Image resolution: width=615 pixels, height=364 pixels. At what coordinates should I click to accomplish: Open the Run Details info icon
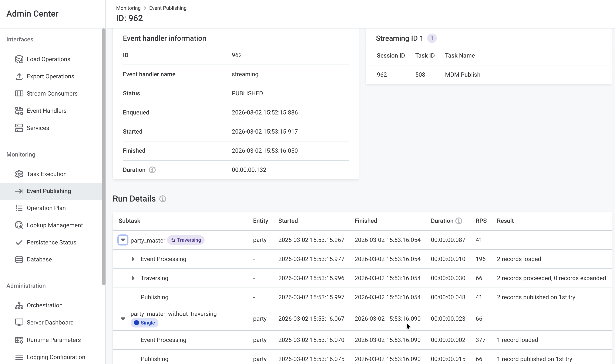[163, 199]
